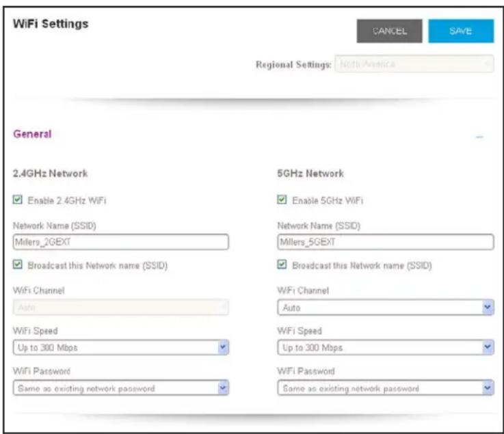Click the 2.4GHz 'WiFi Channel' label
Viewport: 504px width, 434px height.
38,290
